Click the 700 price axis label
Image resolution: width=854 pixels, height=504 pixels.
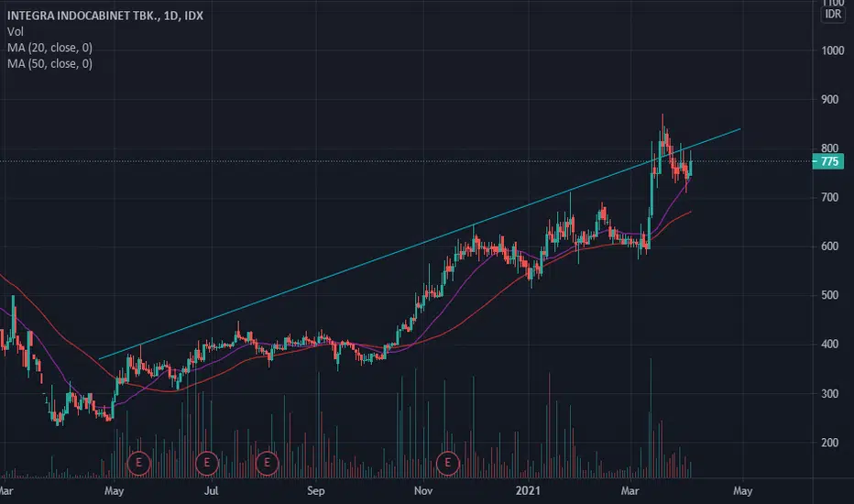(x=830, y=197)
